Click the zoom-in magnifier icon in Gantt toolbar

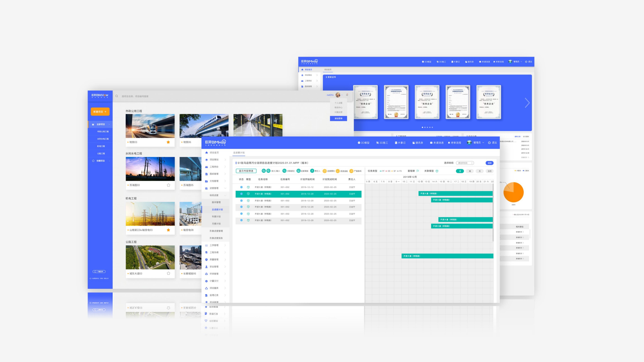click(264, 171)
